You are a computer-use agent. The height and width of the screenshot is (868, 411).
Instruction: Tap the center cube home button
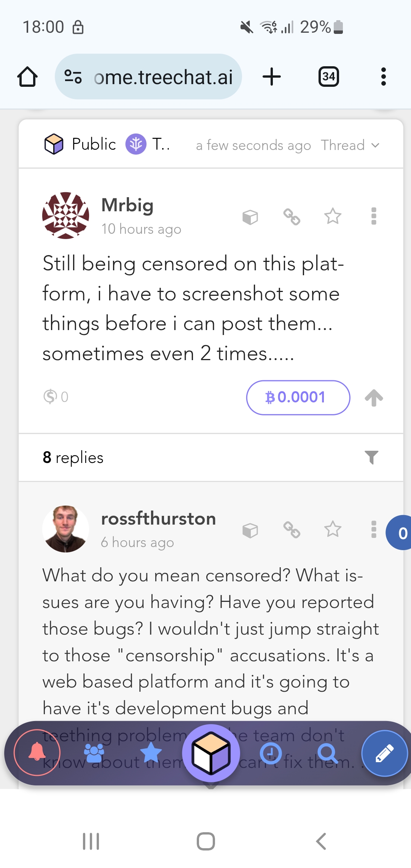211,753
